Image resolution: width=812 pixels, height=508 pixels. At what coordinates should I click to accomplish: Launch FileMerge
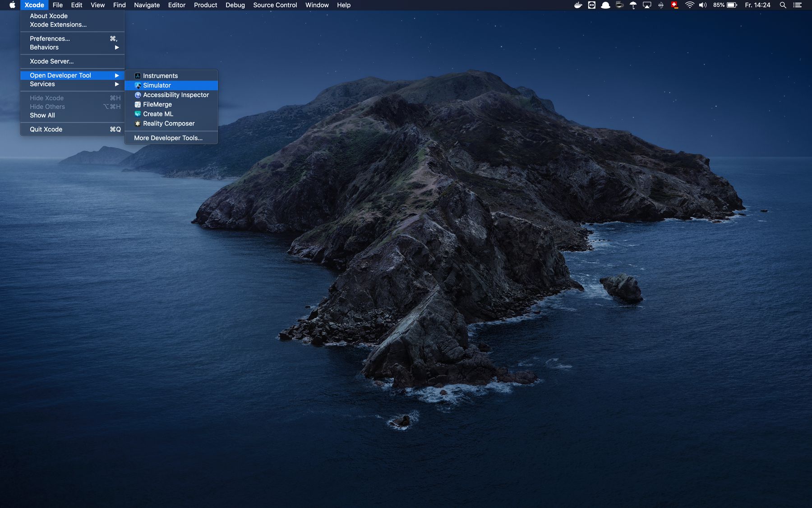click(x=171, y=104)
